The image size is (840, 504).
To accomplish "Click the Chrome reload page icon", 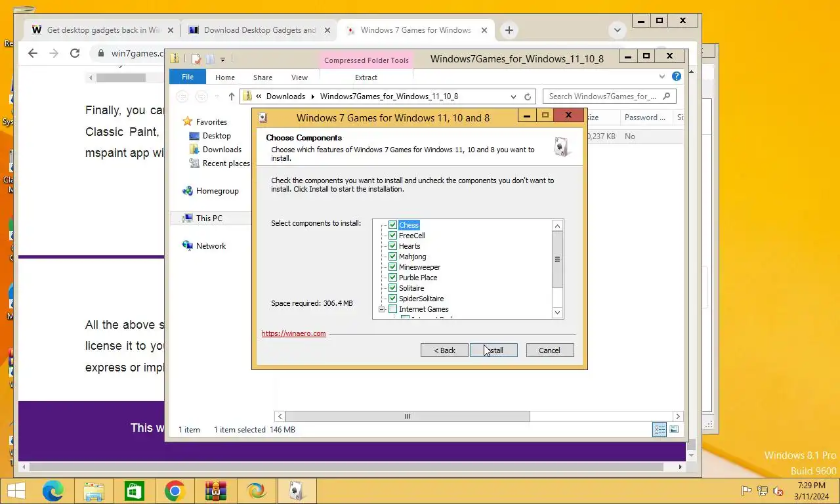I will pos(75,53).
